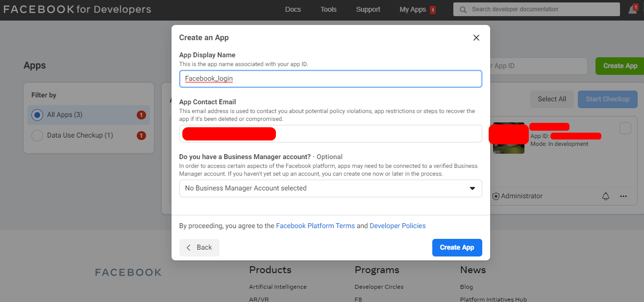Click the bell icon on the app card

click(x=606, y=196)
